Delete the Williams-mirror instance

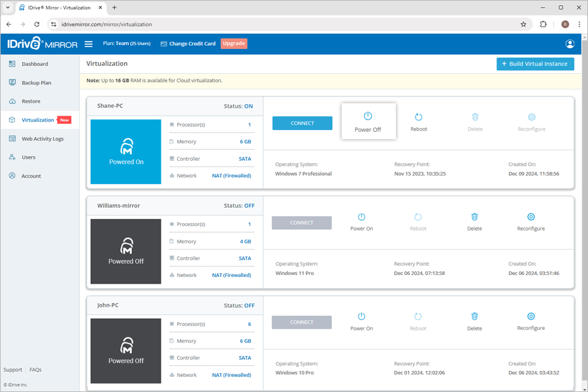tap(474, 222)
